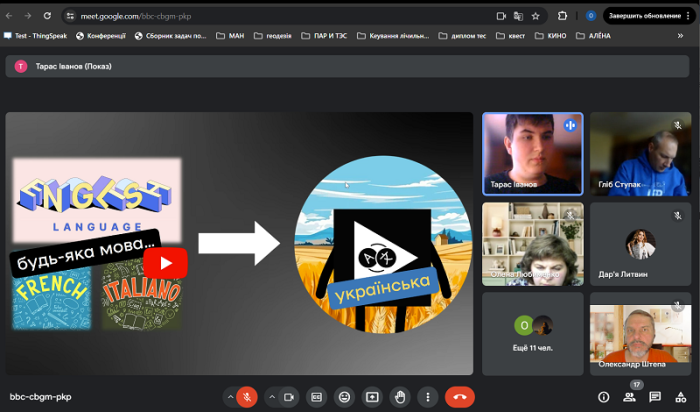Leave the call with red hang-up button
This screenshot has width=700, height=412.
point(460,396)
